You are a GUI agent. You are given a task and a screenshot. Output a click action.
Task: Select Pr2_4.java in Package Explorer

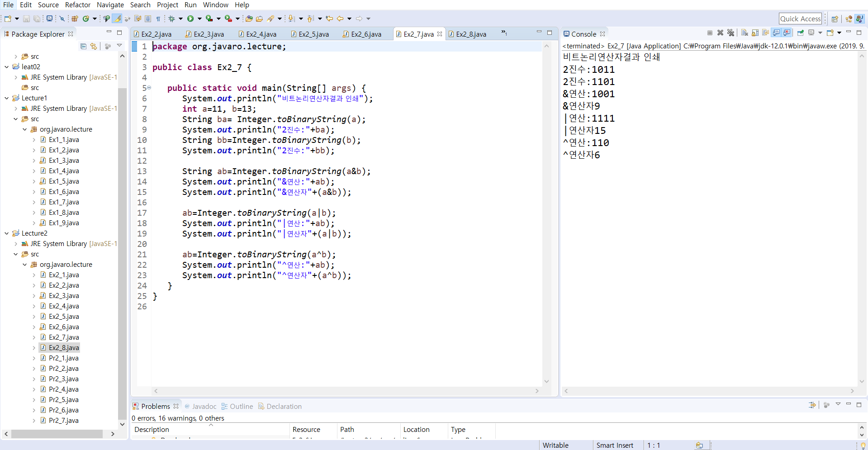pos(59,389)
